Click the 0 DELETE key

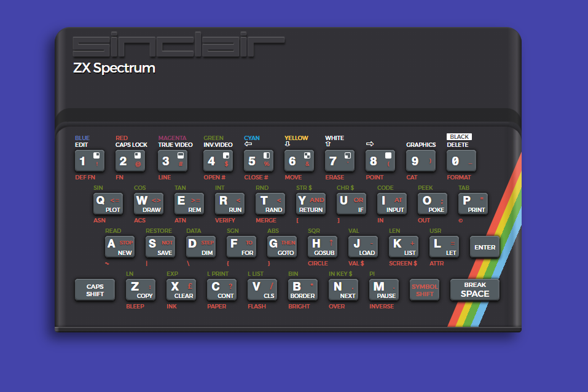[461, 160]
